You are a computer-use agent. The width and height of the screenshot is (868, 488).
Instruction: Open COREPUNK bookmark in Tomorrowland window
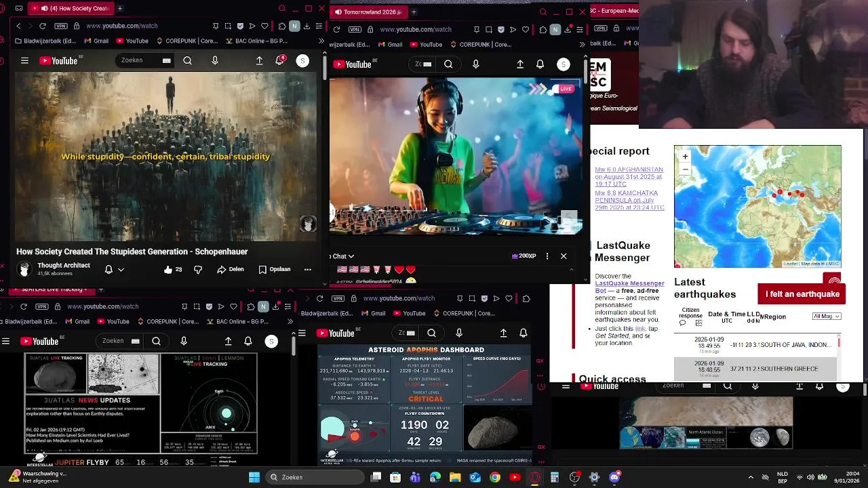(479, 44)
